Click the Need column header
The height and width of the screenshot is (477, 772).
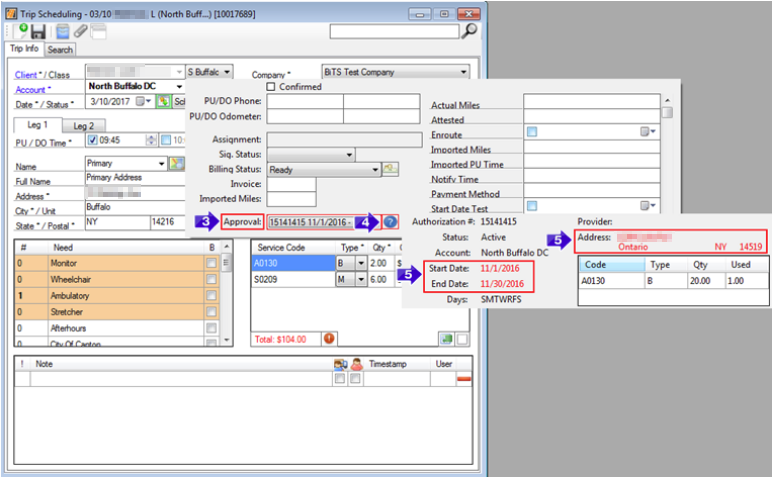126,248
